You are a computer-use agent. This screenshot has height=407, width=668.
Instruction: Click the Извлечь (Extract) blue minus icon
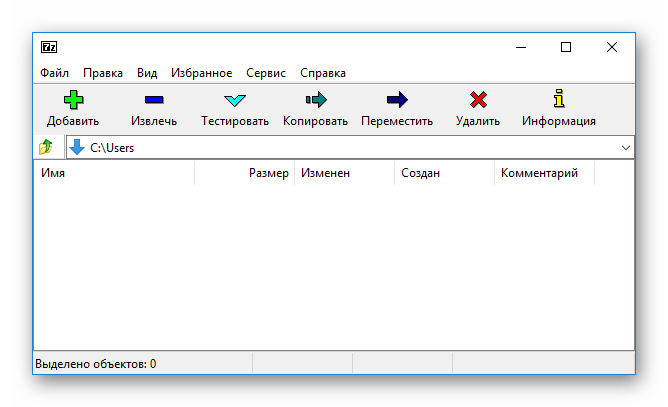154,100
